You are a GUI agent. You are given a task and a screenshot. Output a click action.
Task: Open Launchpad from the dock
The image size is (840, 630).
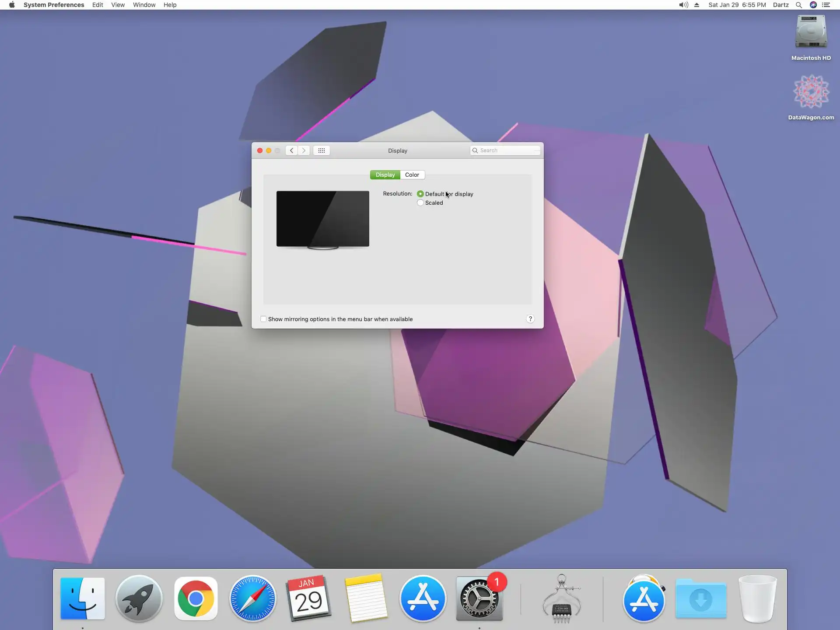139,598
